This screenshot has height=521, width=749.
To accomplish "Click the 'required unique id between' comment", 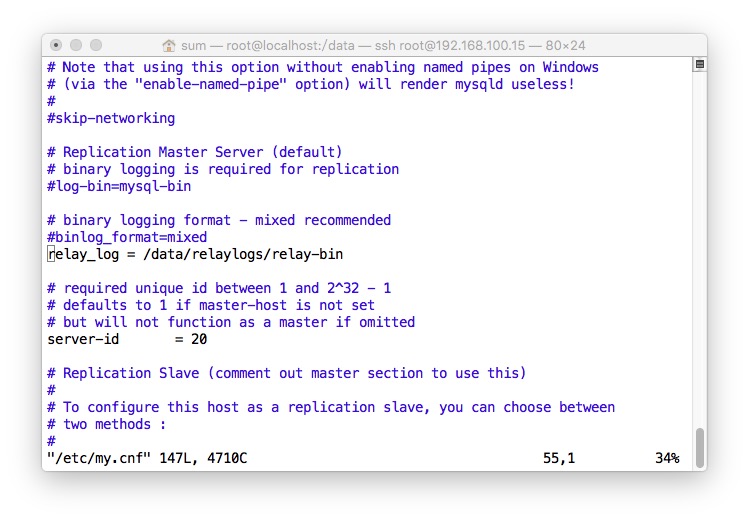I will [x=167, y=288].
